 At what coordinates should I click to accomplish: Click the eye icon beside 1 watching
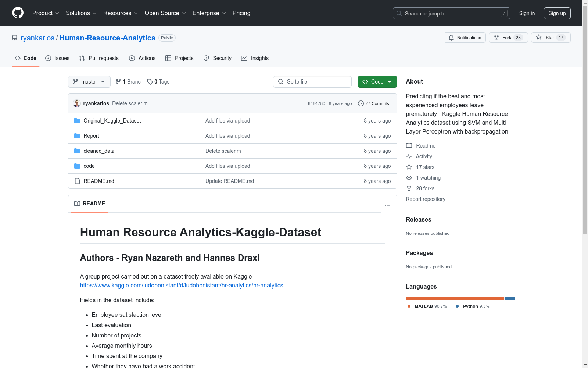(409, 178)
